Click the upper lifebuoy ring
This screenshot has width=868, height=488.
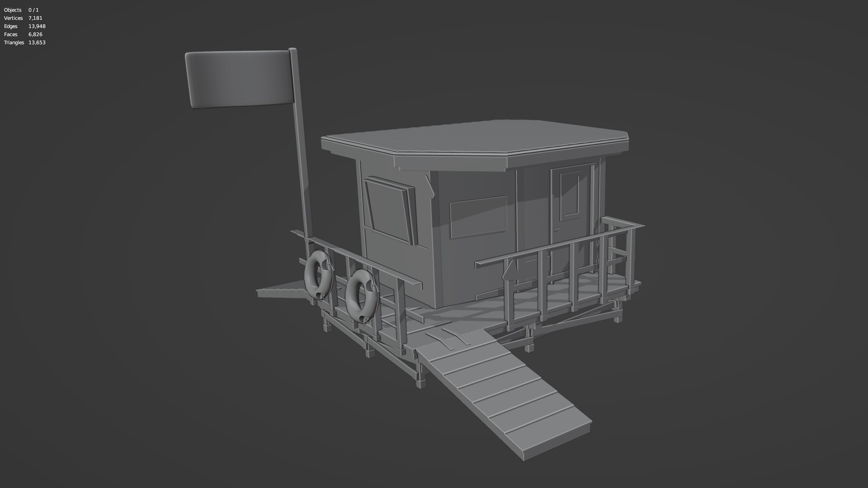[319, 273]
